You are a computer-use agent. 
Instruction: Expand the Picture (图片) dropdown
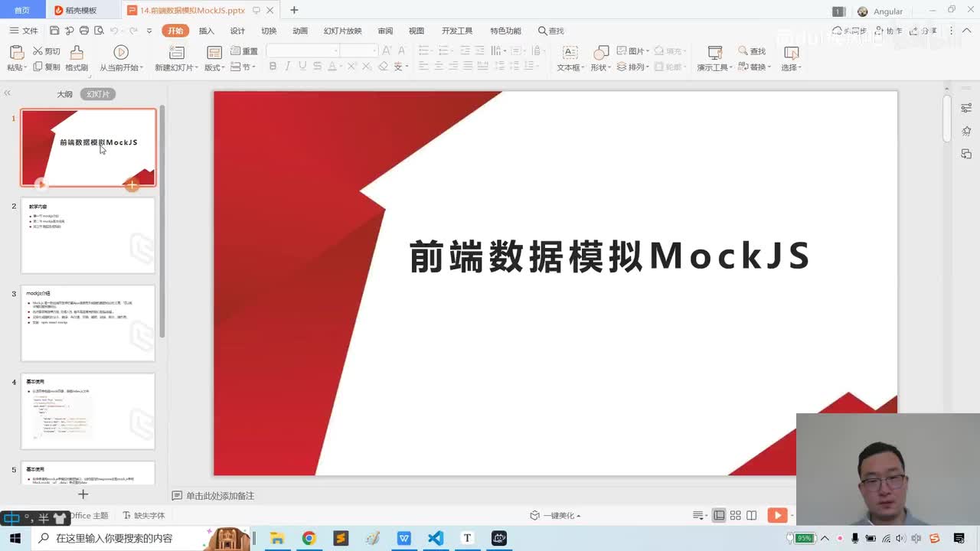634,51
